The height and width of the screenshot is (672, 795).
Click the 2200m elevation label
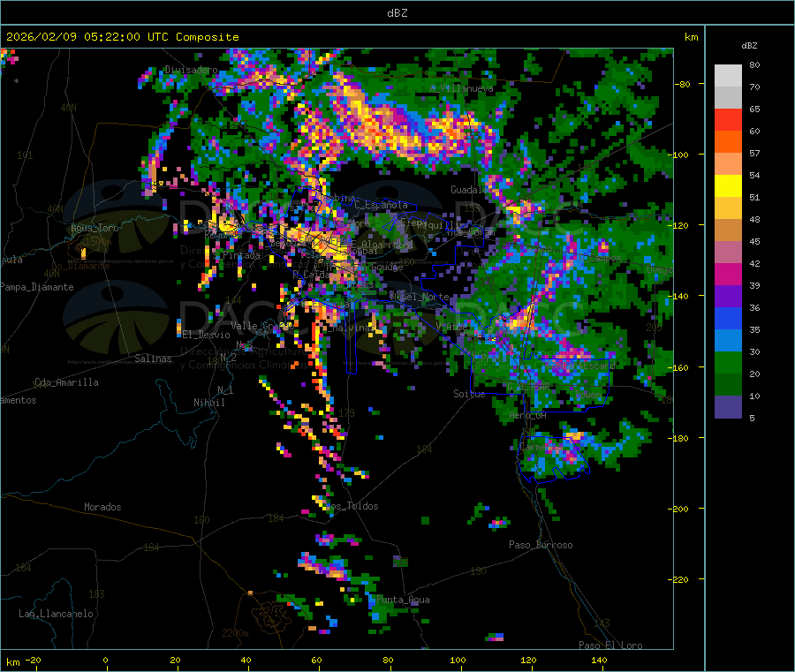[235, 633]
